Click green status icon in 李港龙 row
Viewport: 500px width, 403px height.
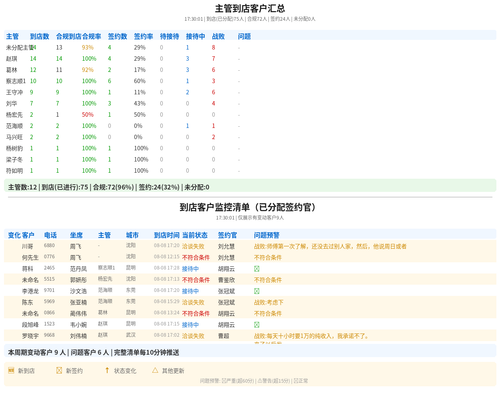coord(257,291)
